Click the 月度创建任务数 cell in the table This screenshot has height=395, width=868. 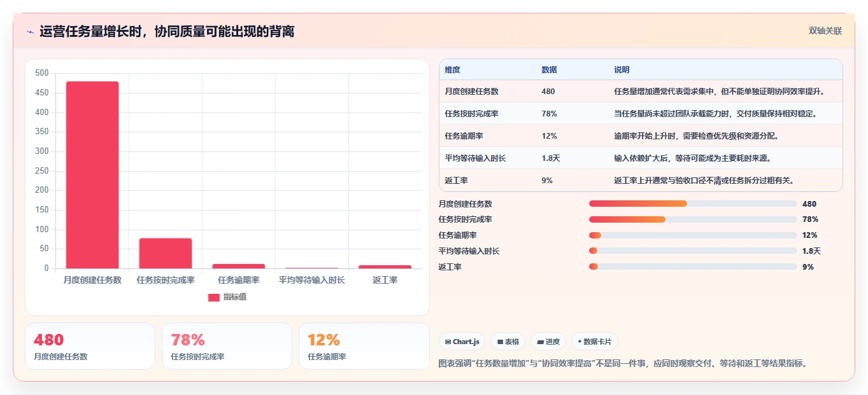tap(471, 92)
